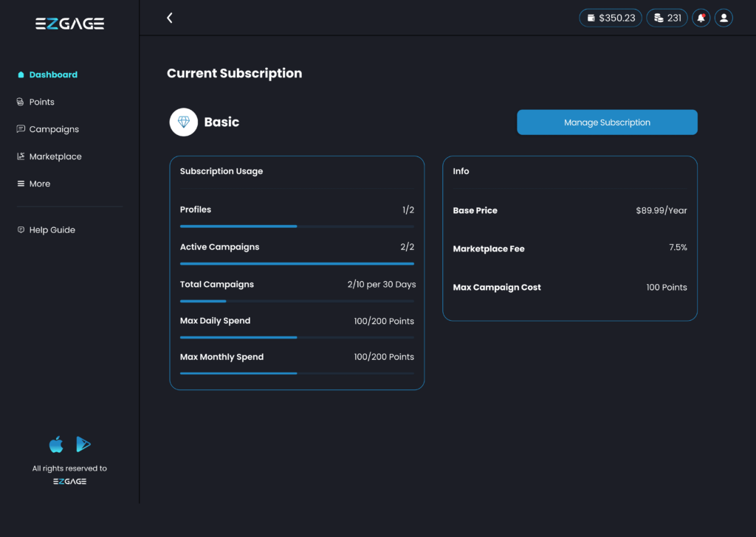The width and height of the screenshot is (756, 537).
Task: Open the user profile icon
Action: 724,18
